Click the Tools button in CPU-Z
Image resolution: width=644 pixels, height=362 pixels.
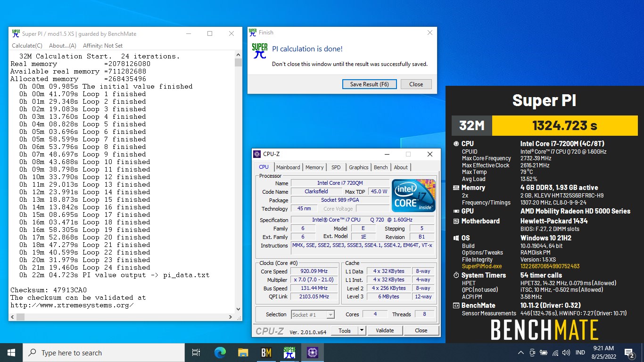[345, 331]
